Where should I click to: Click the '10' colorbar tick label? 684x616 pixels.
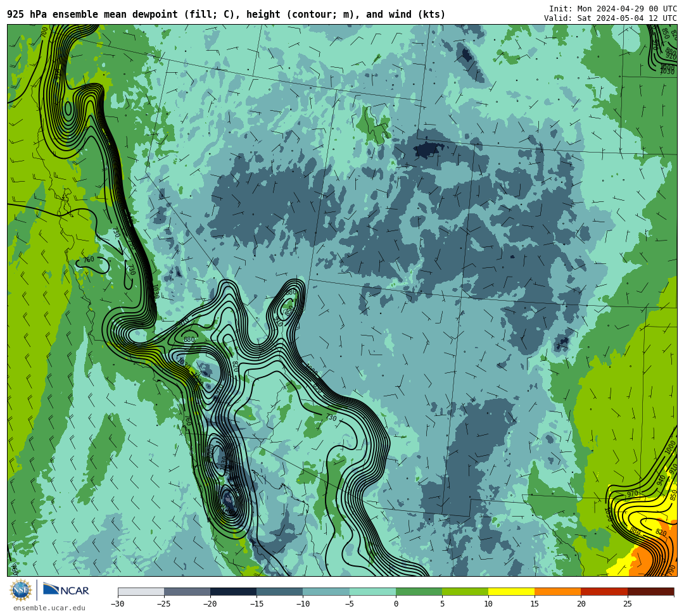pos(488,604)
